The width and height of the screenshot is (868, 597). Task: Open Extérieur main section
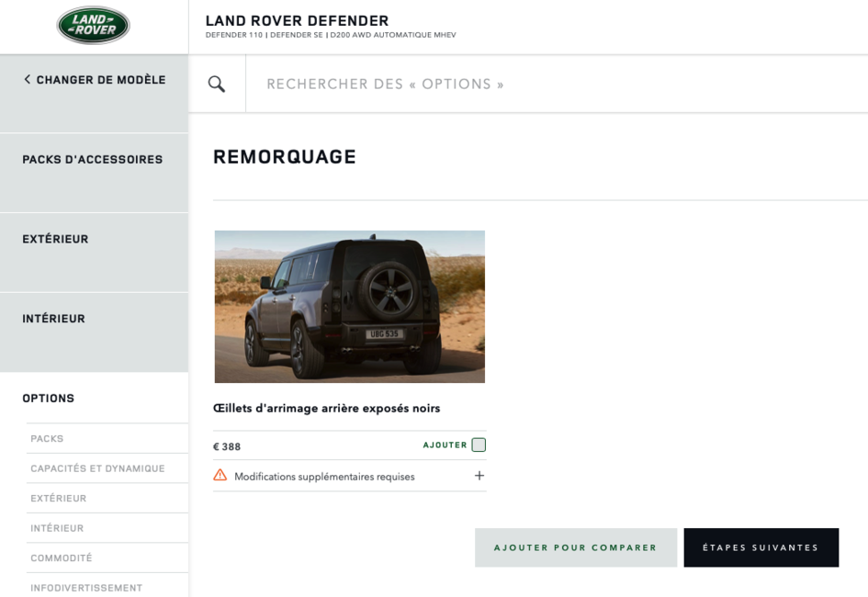click(x=94, y=252)
